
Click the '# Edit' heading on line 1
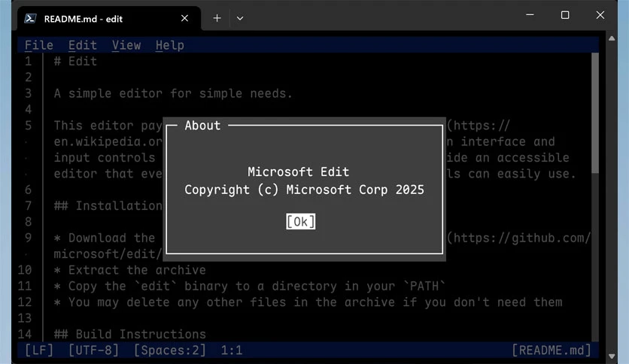point(75,62)
